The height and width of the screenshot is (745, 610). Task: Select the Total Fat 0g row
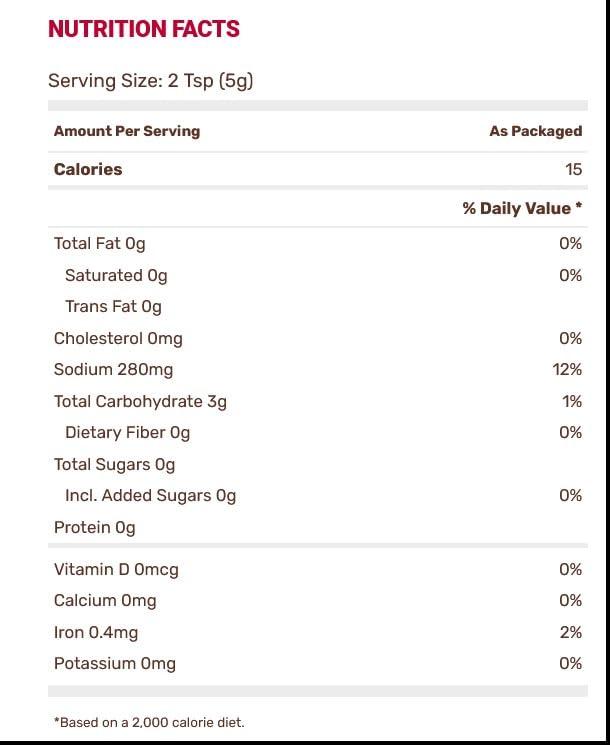(x=100, y=243)
